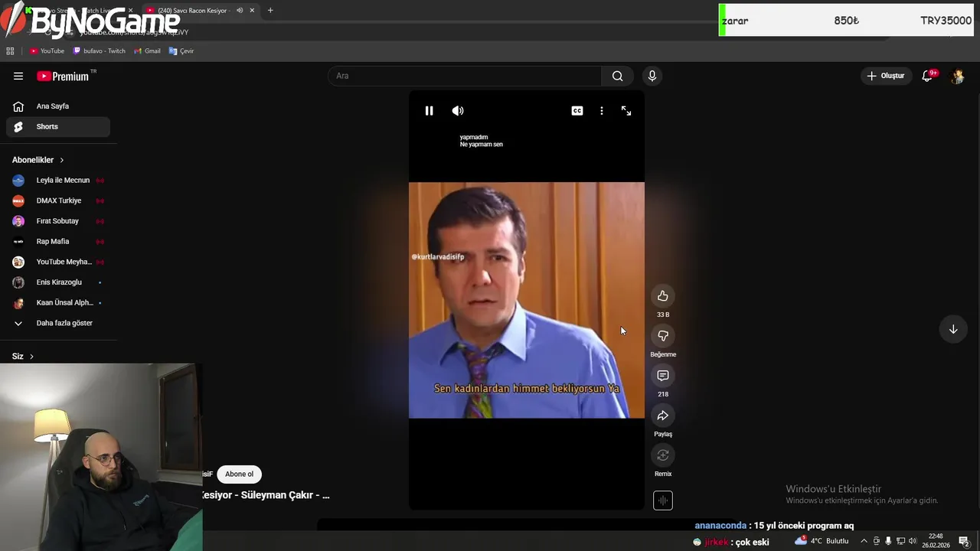Click the Ara search field
Viewport: 980px width, 551px height.
pyautogui.click(x=465, y=76)
